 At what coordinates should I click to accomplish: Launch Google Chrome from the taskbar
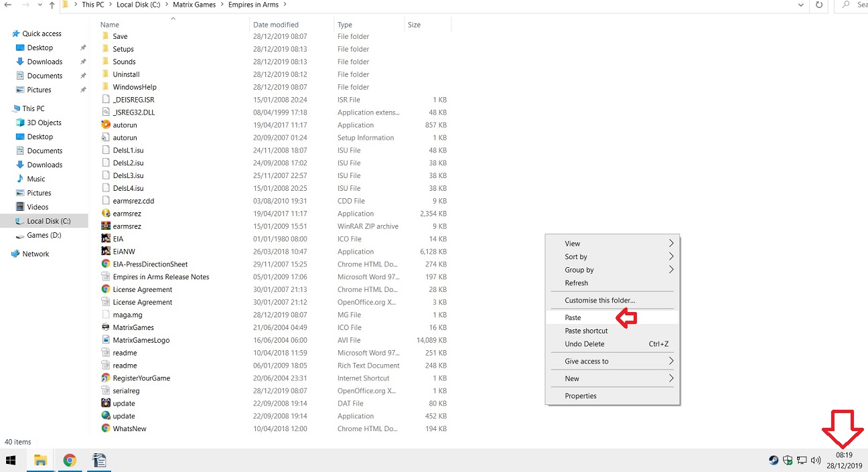point(70,460)
